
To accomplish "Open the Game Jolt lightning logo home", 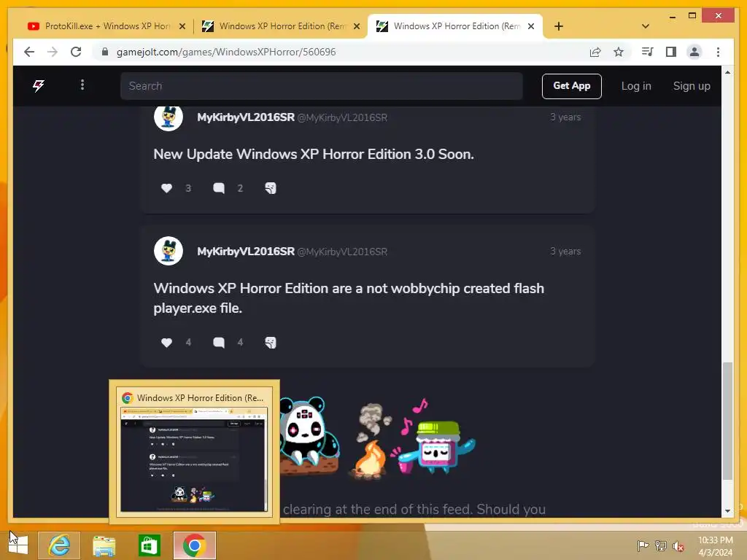I will click(x=39, y=86).
